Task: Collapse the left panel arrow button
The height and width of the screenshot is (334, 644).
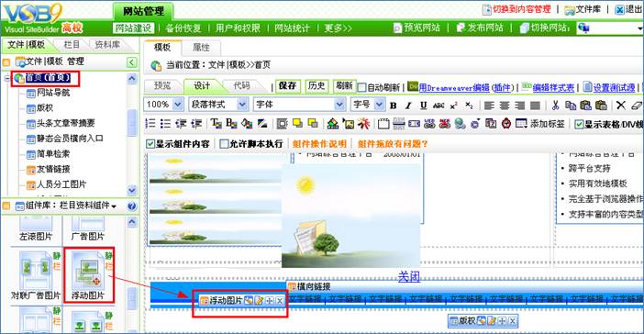Action: [x=132, y=62]
